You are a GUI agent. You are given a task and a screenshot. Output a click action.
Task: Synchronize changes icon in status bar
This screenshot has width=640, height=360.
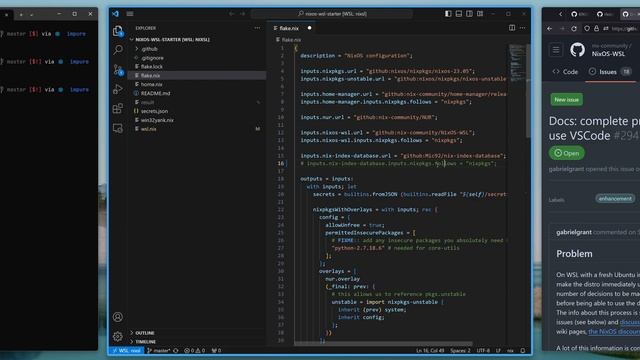pos(176,350)
